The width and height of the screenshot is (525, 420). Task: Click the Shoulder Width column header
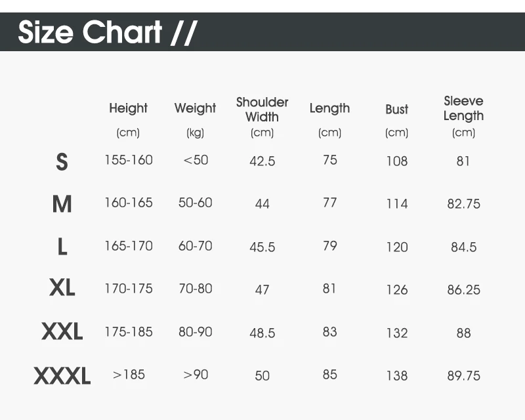tap(262, 110)
